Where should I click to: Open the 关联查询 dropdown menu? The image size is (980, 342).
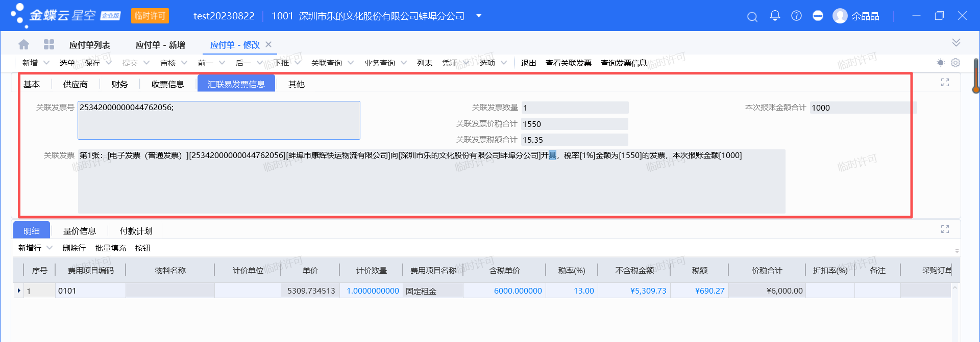point(332,63)
